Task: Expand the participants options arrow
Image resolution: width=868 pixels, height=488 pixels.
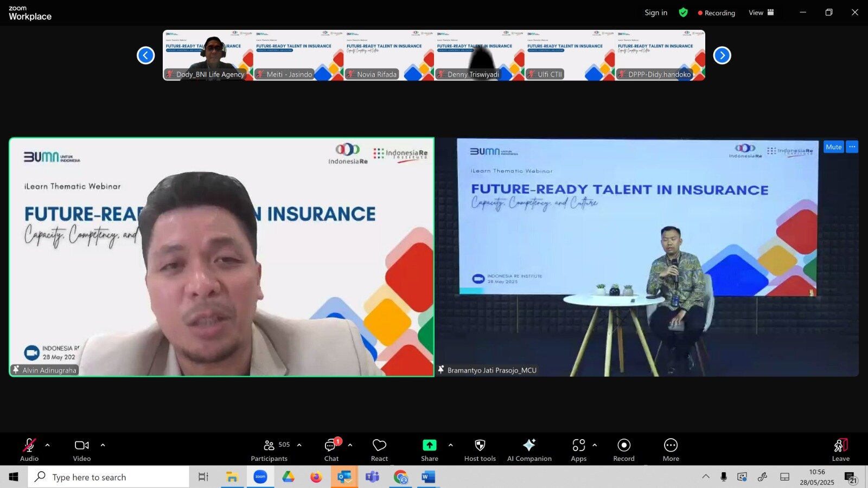Action: 299,445
